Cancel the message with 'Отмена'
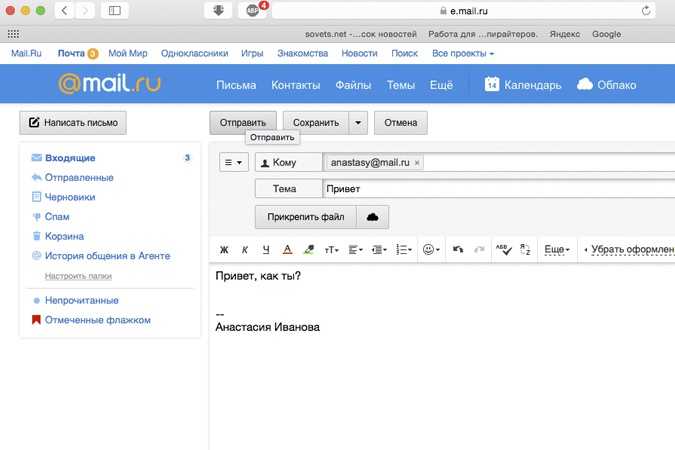 pyautogui.click(x=400, y=123)
